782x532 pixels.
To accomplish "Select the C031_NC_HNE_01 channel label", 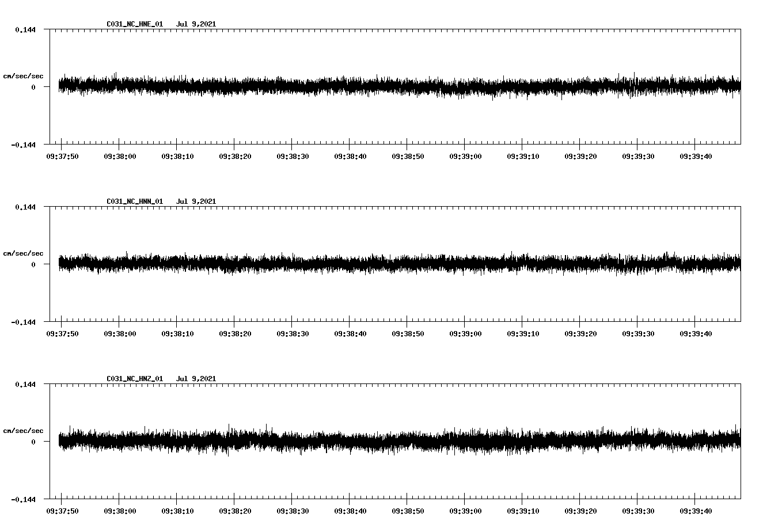I will 134,24.
